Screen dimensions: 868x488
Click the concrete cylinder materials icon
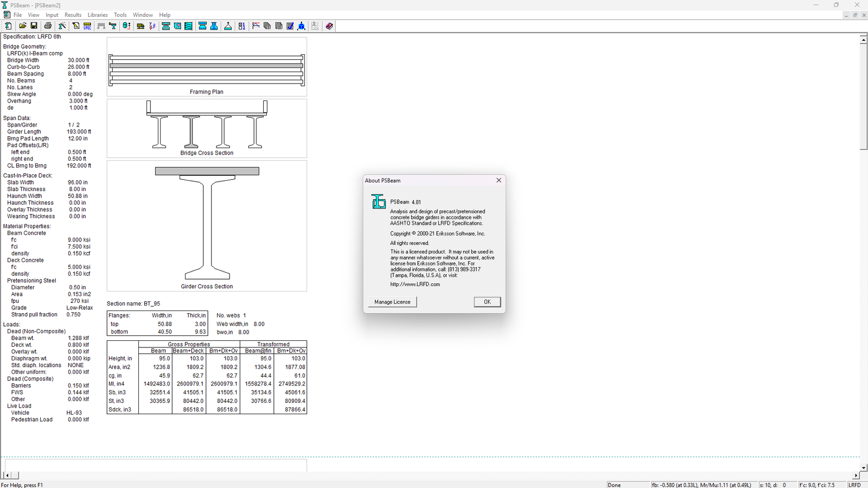(126, 26)
